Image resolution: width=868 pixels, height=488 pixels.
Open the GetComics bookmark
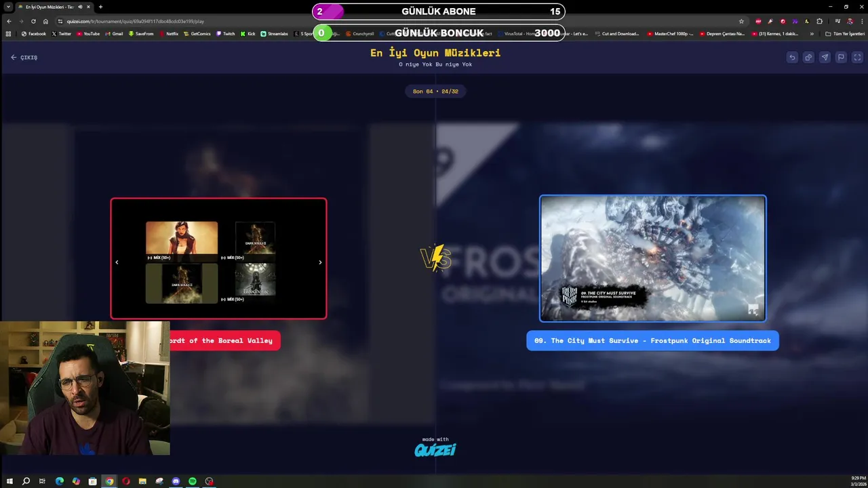[197, 34]
